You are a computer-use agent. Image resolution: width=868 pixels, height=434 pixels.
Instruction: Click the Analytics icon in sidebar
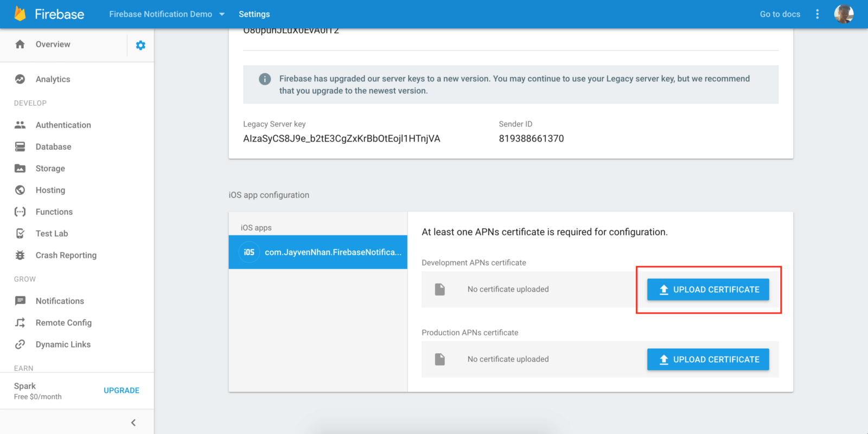tap(20, 79)
